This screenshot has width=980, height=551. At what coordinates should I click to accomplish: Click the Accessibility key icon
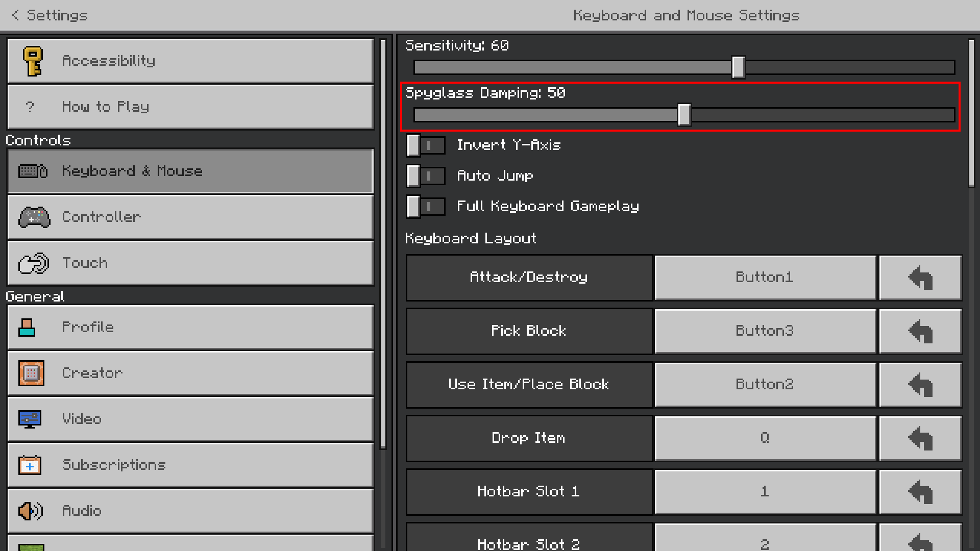coord(33,61)
